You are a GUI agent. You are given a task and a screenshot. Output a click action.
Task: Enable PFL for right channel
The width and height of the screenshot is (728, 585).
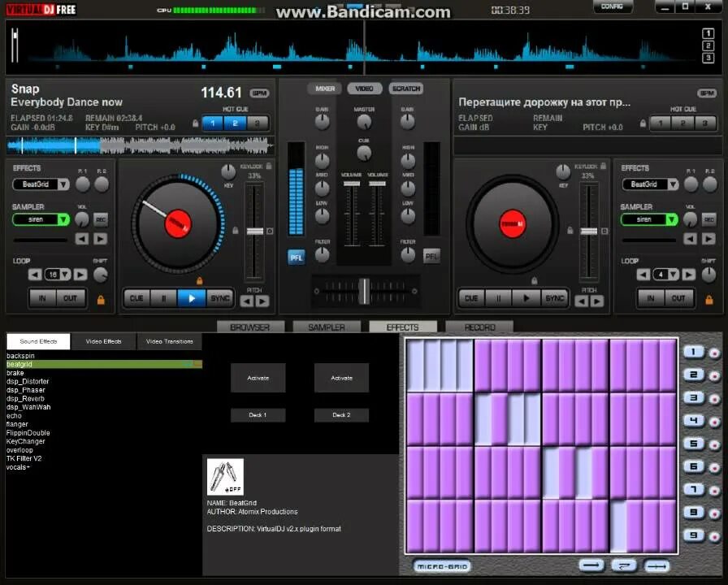[x=431, y=256]
